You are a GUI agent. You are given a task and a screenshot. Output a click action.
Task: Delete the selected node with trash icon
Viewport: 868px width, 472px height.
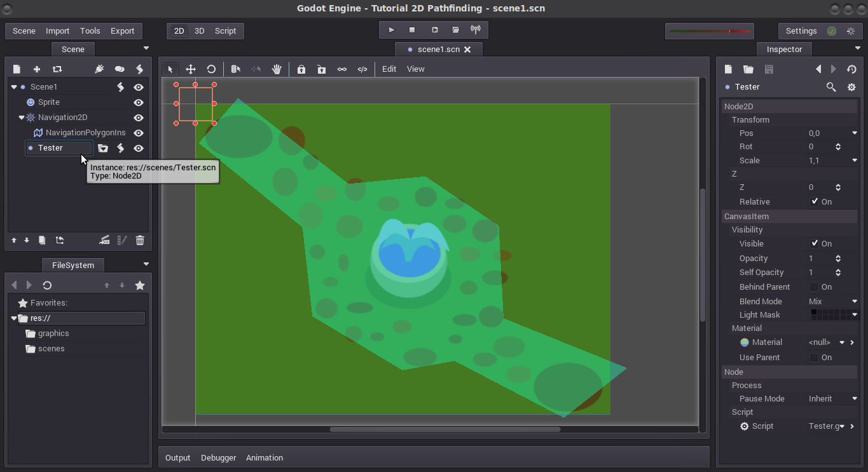click(140, 240)
